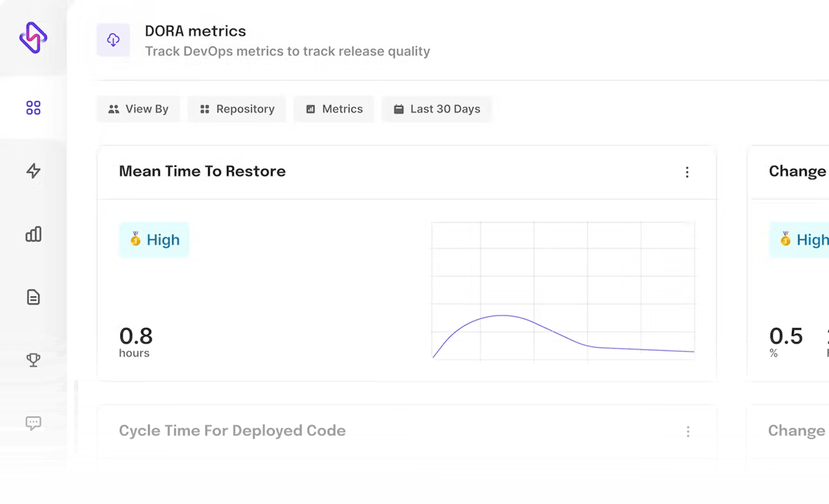The image size is (829, 504).
Task: Click the DORA metrics cloud download icon
Action: pyautogui.click(x=113, y=40)
